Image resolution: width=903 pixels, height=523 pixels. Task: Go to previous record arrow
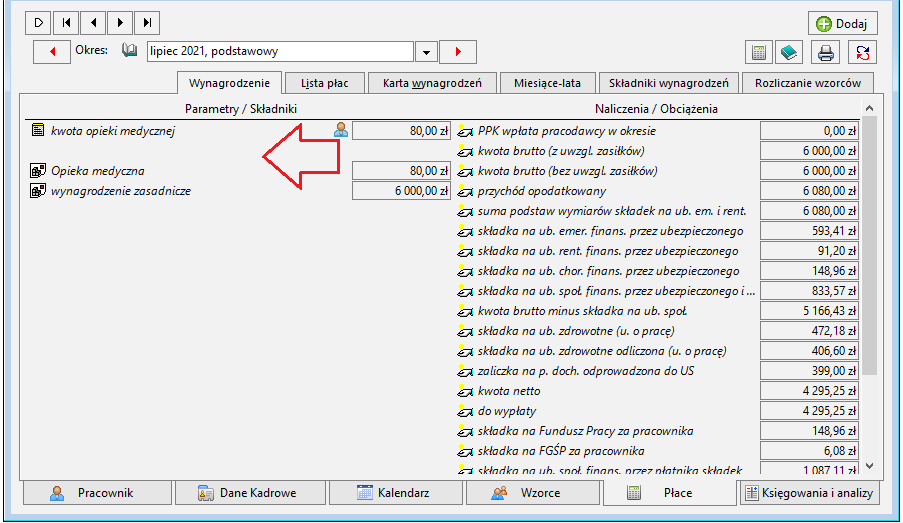(93, 22)
